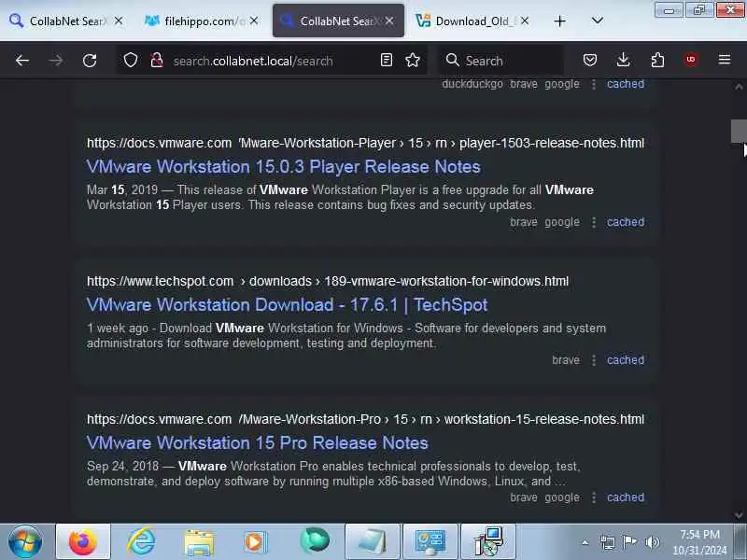
Task: Click the red uBlock extension icon
Action: [691, 60]
